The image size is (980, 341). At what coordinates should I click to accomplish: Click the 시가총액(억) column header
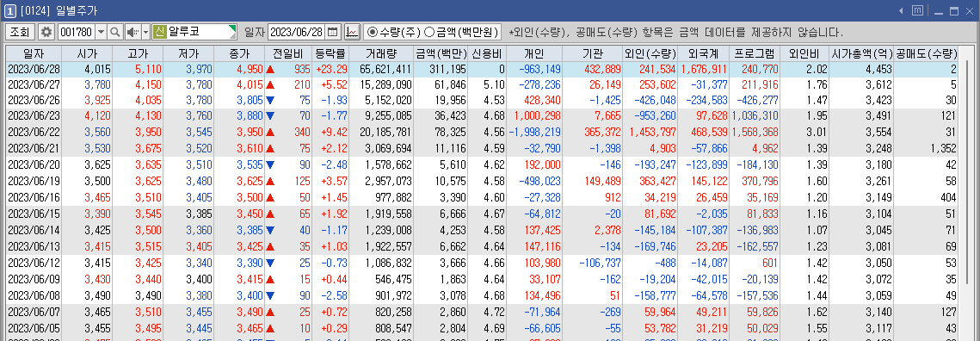point(861,53)
